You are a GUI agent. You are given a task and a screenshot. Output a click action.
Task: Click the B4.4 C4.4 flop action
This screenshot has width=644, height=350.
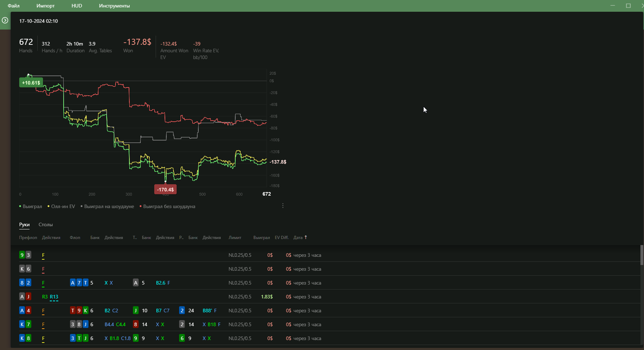(115, 324)
